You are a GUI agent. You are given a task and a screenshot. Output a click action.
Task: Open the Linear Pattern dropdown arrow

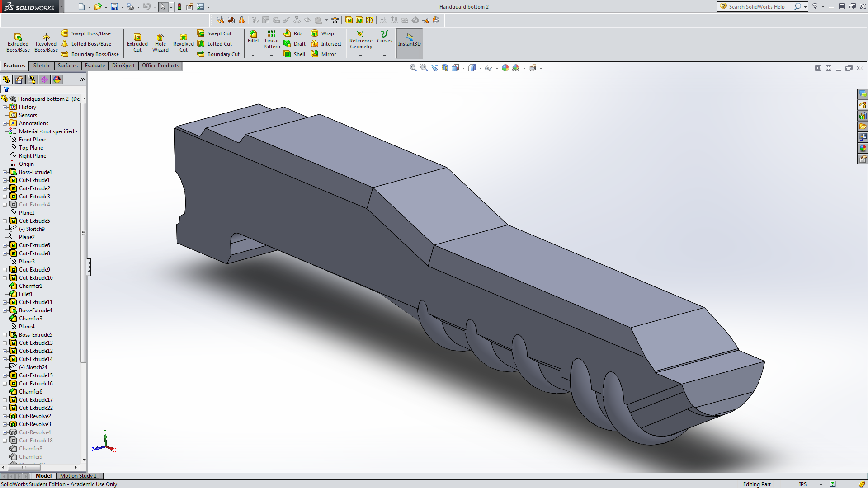[x=272, y=56]
